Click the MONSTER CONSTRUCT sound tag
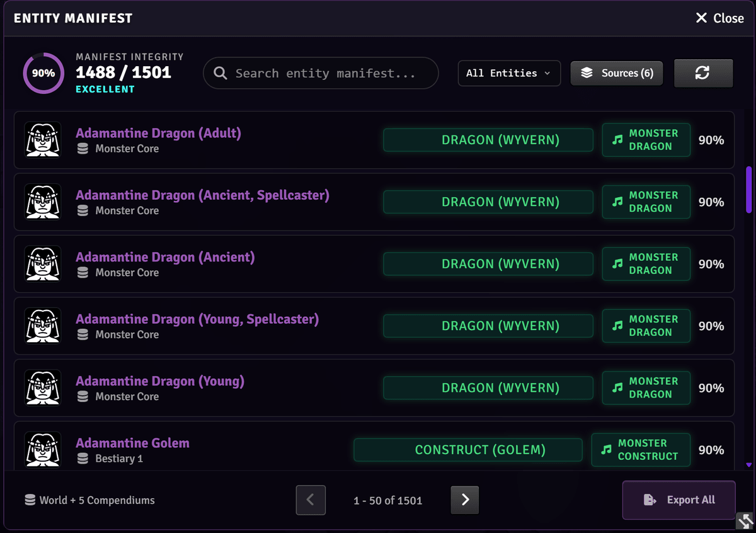 (641, 450)
